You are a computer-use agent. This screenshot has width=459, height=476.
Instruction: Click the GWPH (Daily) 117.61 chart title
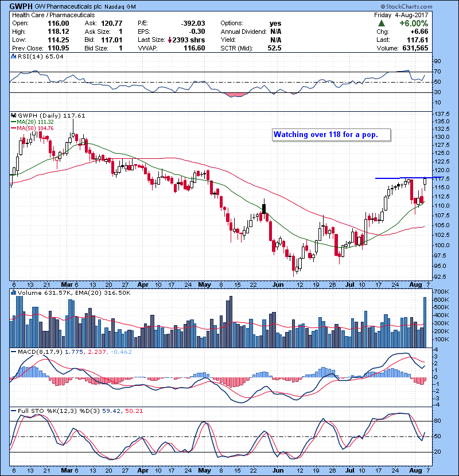click(52, 116)
